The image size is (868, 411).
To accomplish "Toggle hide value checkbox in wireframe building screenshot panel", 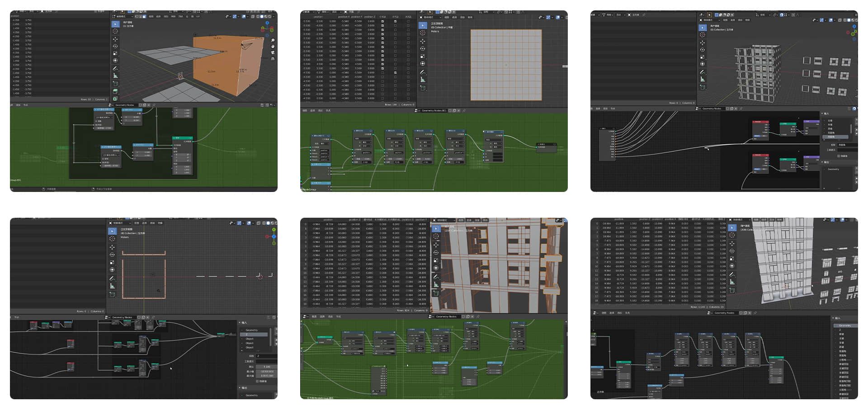I will click(x=839, y=156).
